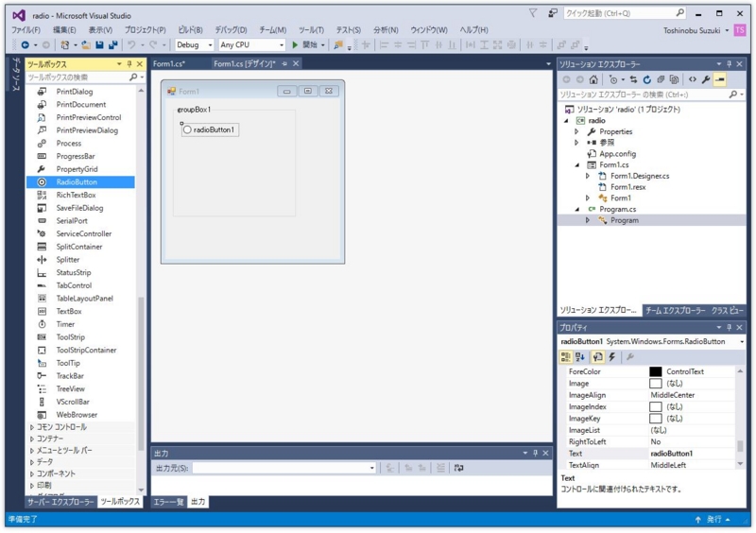Click the search icon in Toolbox search
Image resolution: width=756 pixels, height=533 pixels.
click(x=133, y=77)
